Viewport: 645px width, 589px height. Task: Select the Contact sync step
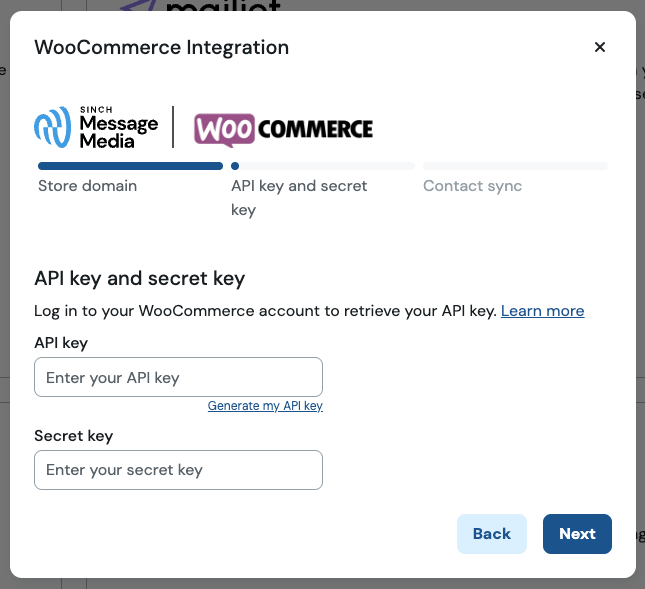pyautogui.click(x=472, y=186)
